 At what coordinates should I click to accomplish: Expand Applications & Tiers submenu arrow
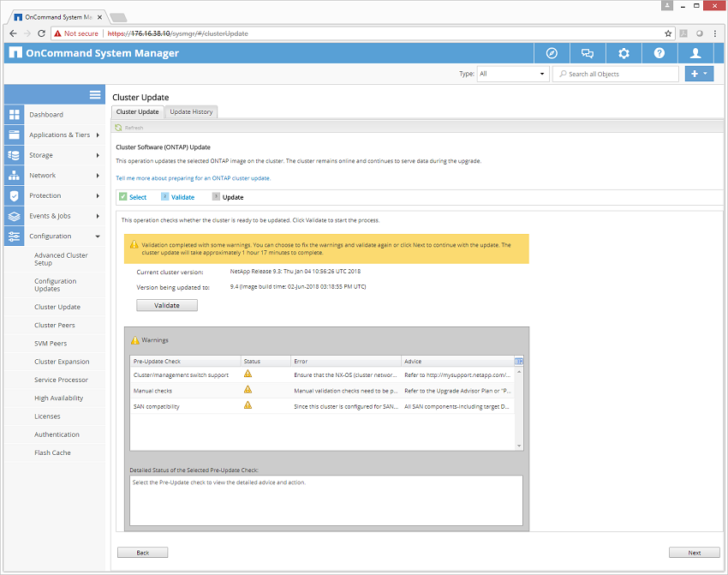point(98,135)
